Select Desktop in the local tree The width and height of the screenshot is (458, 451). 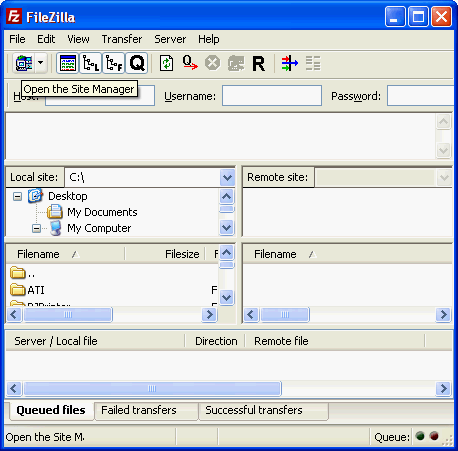68,196
